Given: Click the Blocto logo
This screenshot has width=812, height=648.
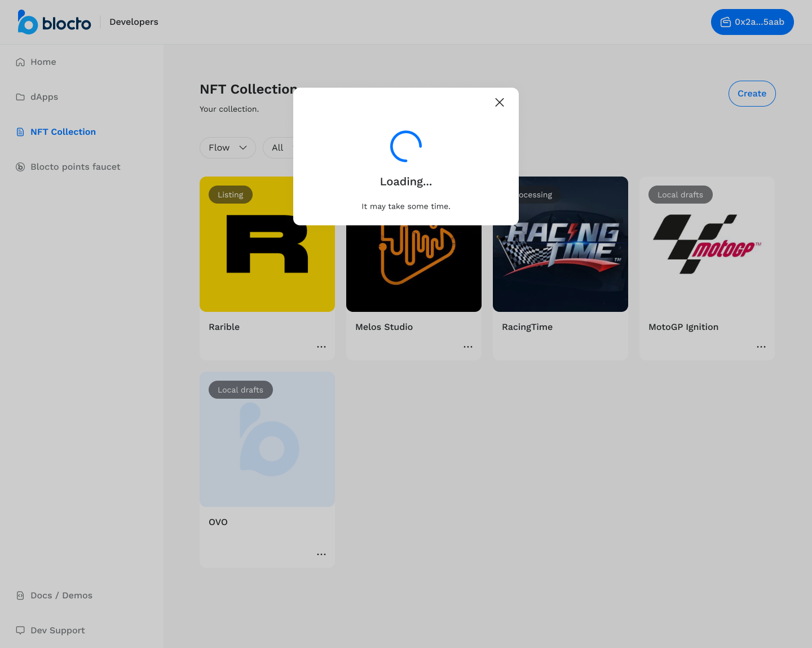Looking at the screenshot, I should coord(54,22).
